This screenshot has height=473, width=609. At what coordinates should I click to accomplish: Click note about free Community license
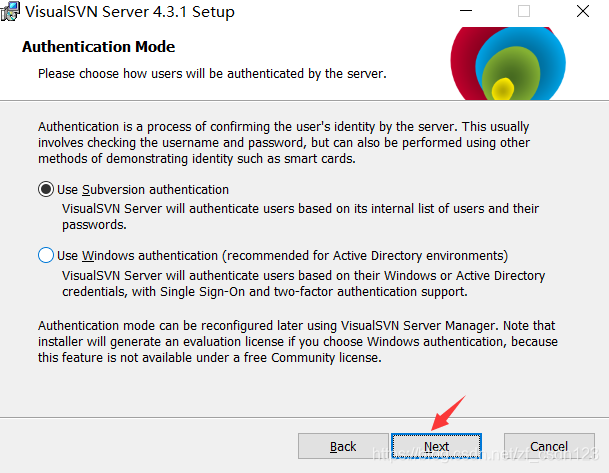pyautogui.click(x=298, y=341)
